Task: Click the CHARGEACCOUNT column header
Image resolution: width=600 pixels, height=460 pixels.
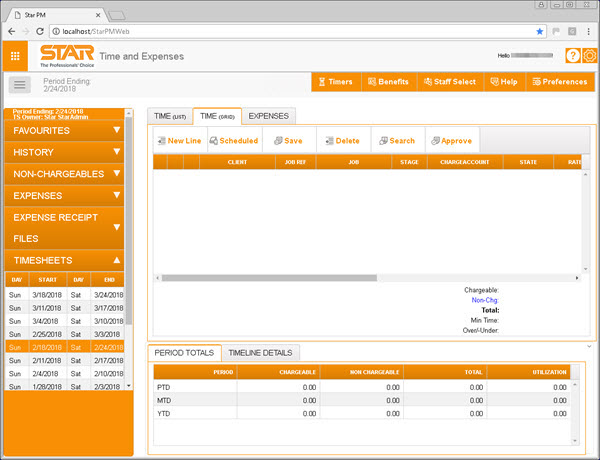Action: pyautogui.click(x=465, y=162)
